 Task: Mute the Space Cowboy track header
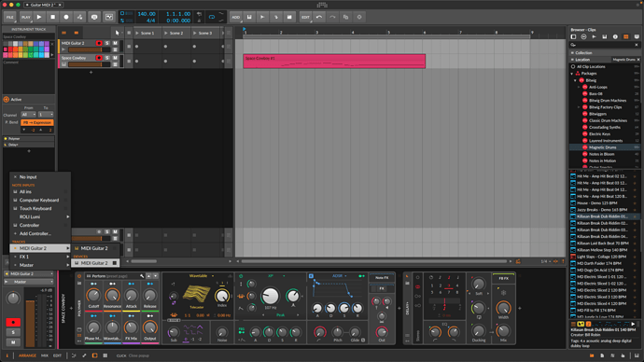tap(116, 58)
